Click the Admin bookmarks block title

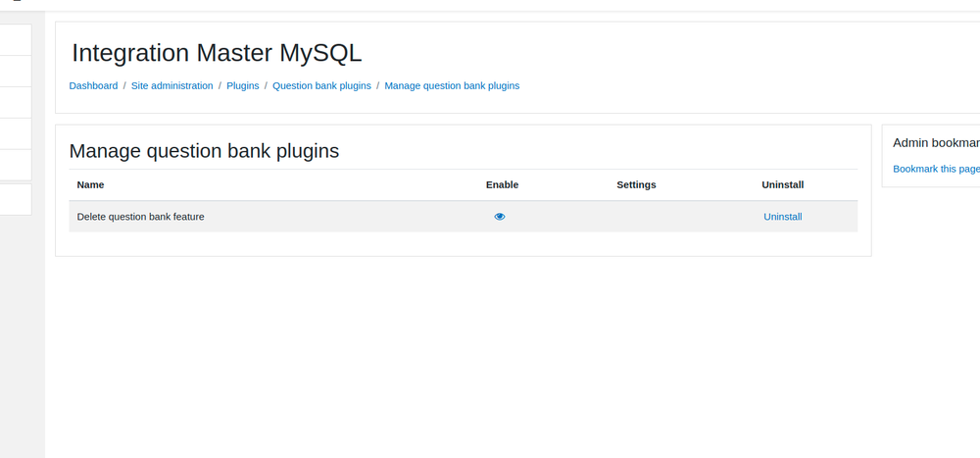(936, 143)
